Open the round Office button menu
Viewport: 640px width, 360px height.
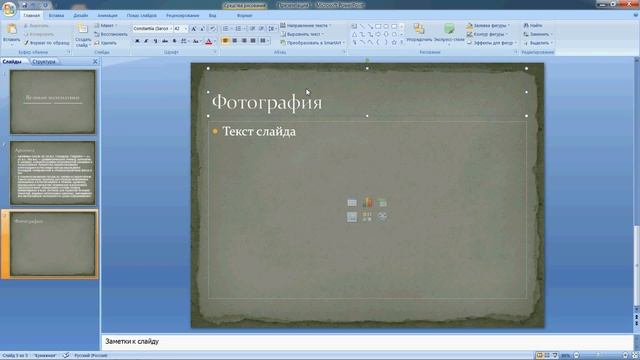9,9
